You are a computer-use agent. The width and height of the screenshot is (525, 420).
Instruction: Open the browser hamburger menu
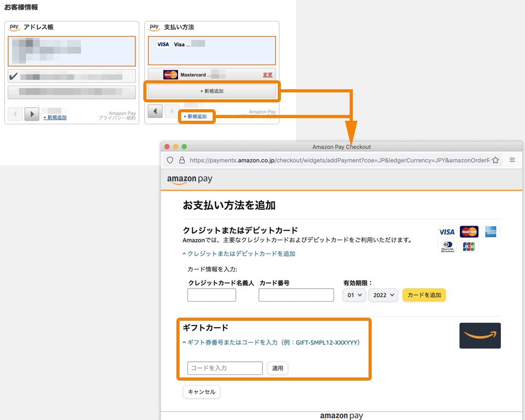tap(512, 160)
